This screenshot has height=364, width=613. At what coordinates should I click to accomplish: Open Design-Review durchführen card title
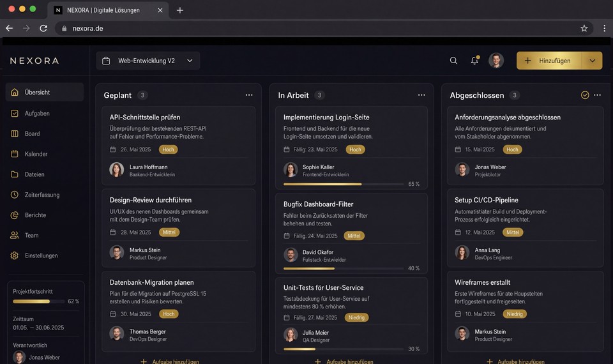point(151,200)
